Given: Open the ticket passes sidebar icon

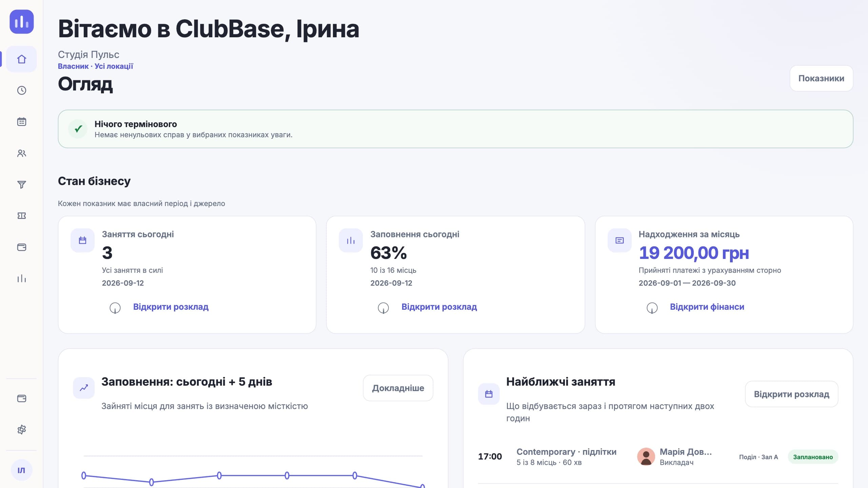Looking at the screenshot, I should [22, 216].
